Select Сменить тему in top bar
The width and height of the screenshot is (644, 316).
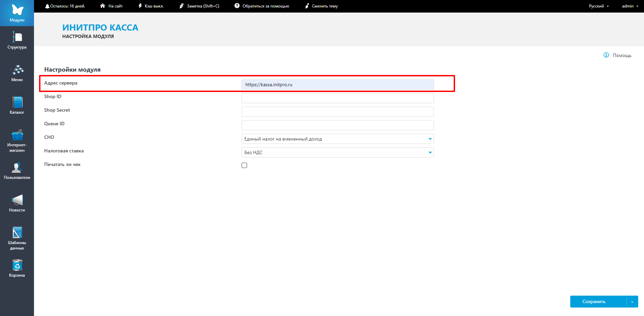click(325, 6)
